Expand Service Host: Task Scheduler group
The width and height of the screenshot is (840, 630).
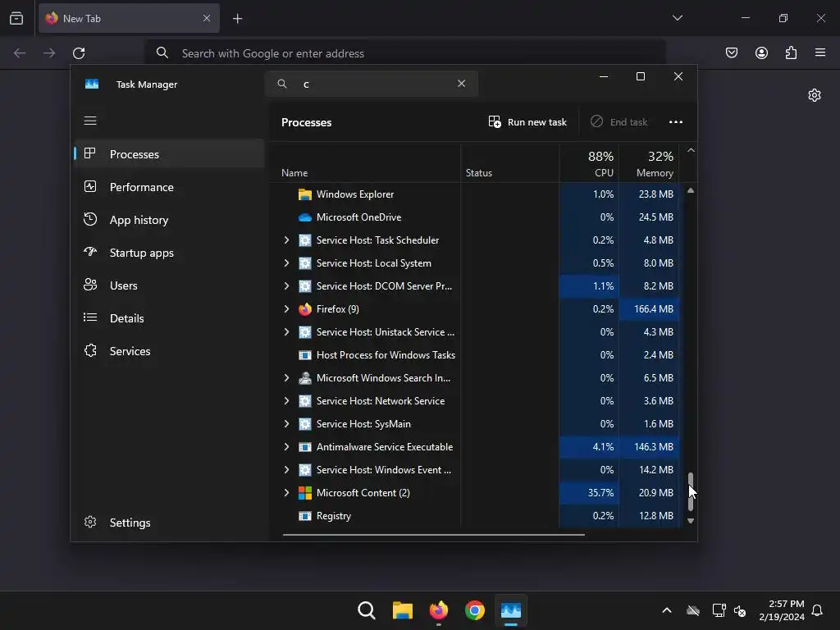pos(286,240)
